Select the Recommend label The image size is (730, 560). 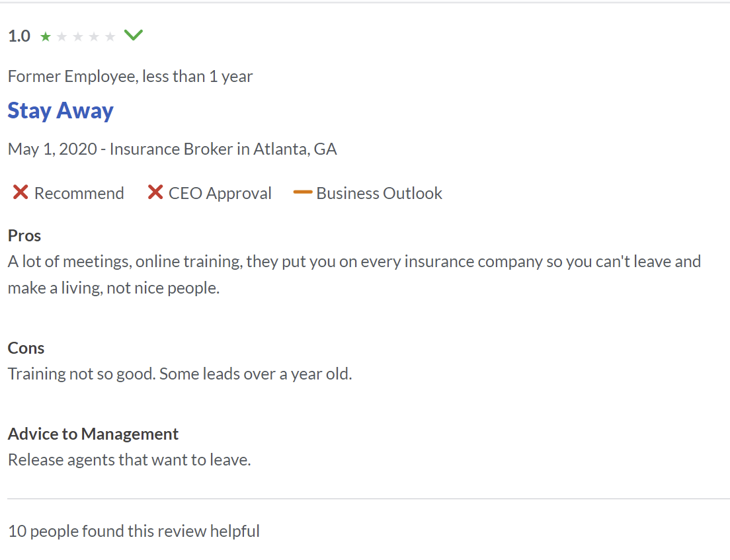79,193
